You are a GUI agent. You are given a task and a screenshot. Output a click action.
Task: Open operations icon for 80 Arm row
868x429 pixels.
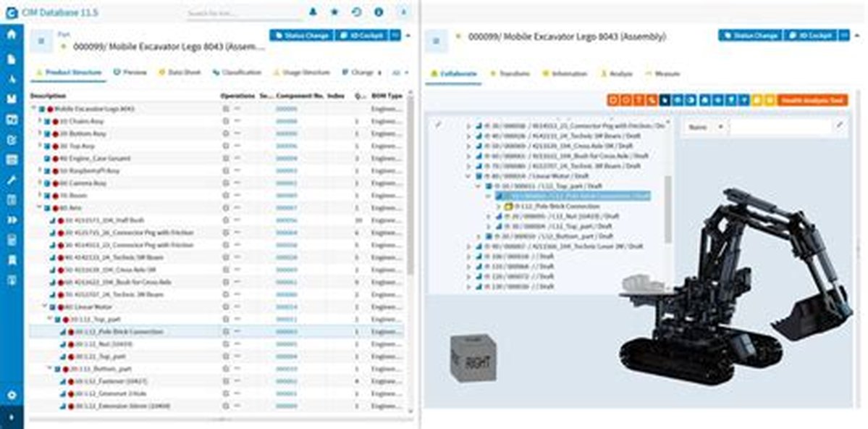[226, 208]
